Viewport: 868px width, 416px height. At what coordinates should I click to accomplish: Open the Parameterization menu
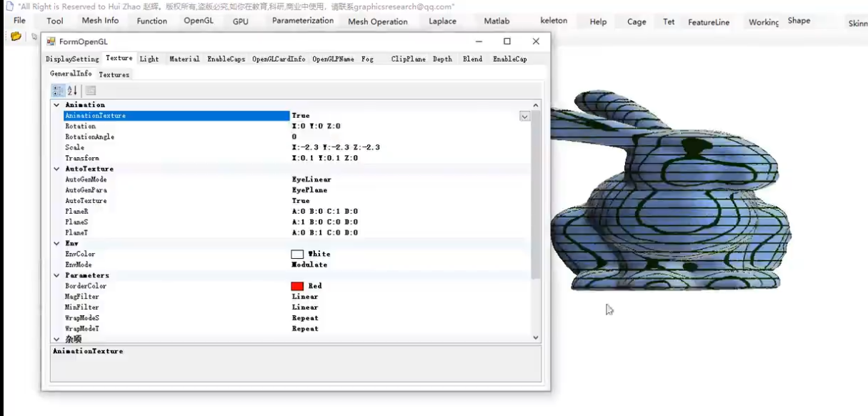(x=303, y=21)
